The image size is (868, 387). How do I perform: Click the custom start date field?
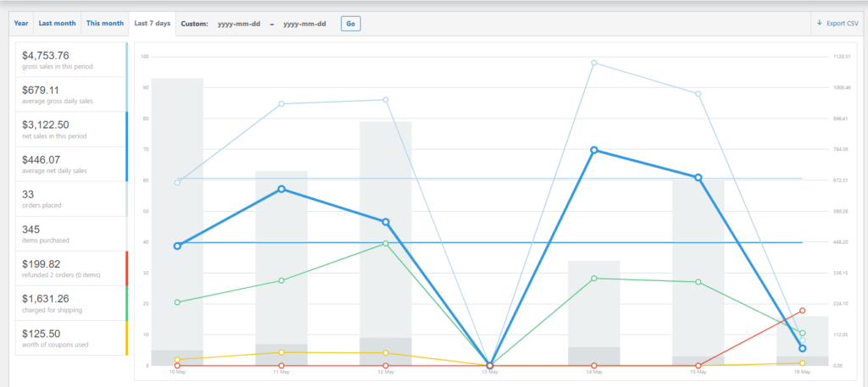tap(237, 24)
